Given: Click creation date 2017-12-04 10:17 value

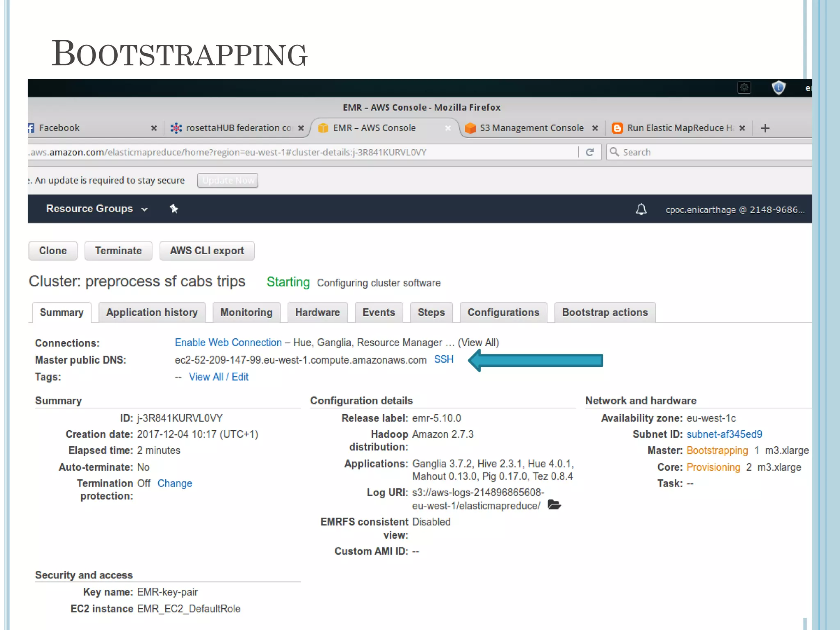Looking at the screenshot, I should point(197,434).
